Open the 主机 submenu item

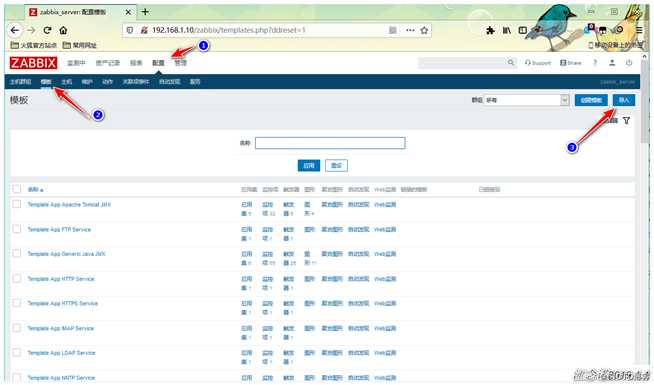[67, 82]
